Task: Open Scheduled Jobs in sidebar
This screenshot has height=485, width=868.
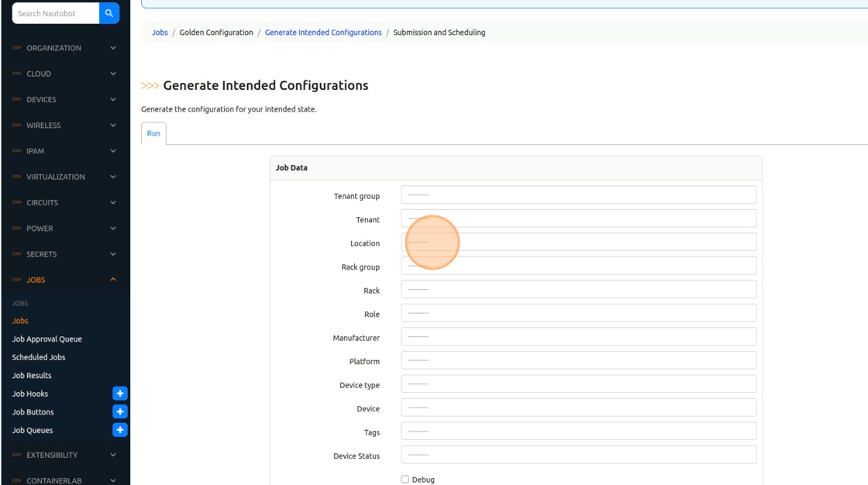Action: tap(39, 357)
